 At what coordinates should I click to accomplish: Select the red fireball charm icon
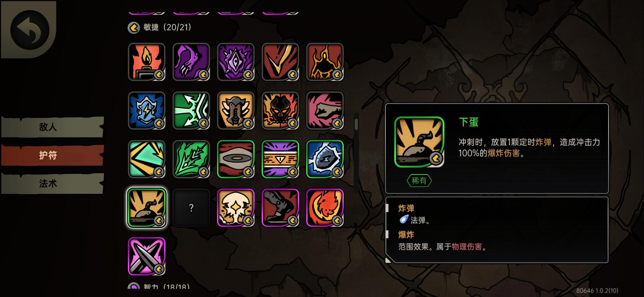pos(325,208)
